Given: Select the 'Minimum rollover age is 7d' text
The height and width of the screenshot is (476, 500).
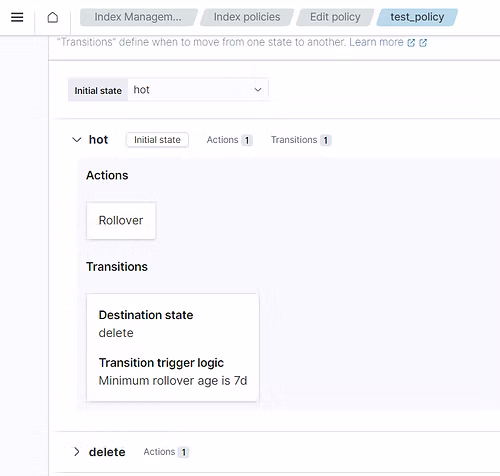Looking at the screenshot, I should (x=173, y=381).
